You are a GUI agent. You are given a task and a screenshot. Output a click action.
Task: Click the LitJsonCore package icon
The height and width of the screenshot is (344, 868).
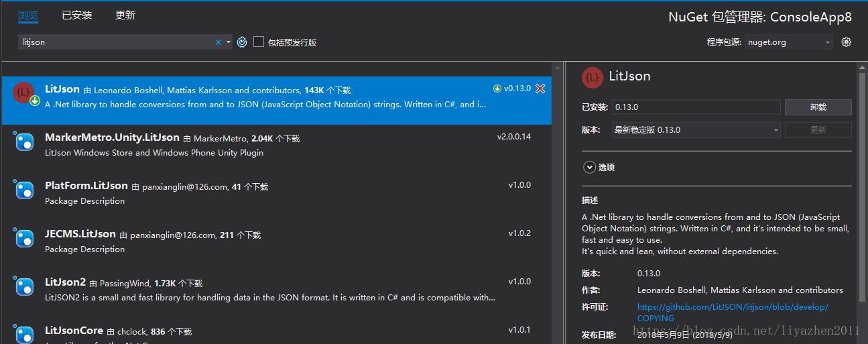pos(24,334)
